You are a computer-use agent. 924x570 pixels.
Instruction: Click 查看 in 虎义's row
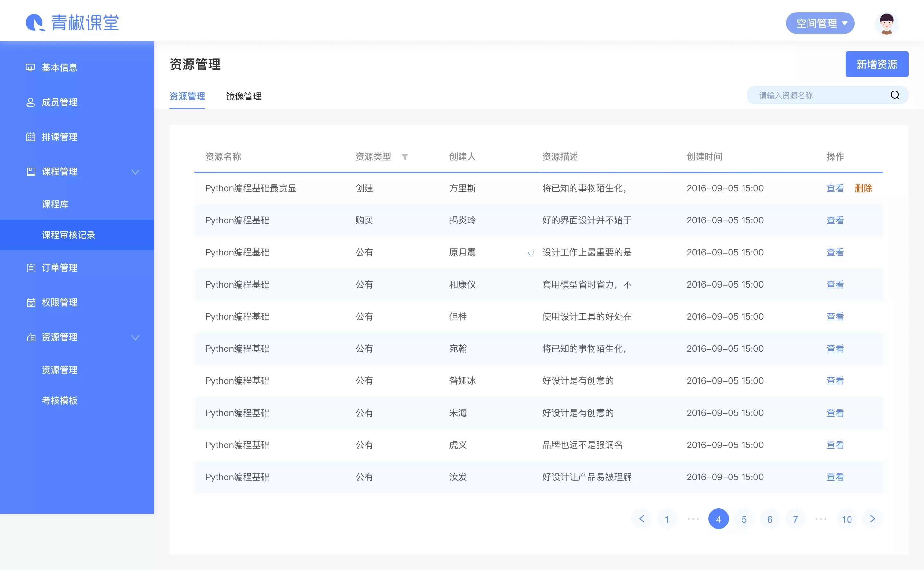835,445
